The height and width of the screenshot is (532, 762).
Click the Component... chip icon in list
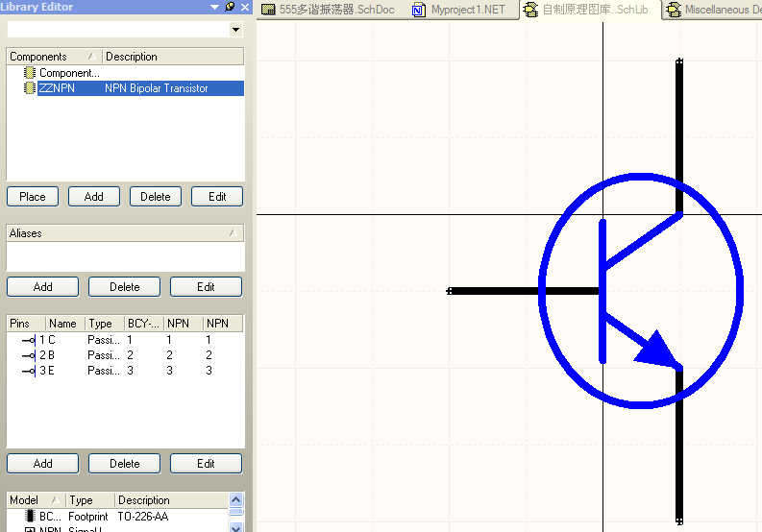29,73
